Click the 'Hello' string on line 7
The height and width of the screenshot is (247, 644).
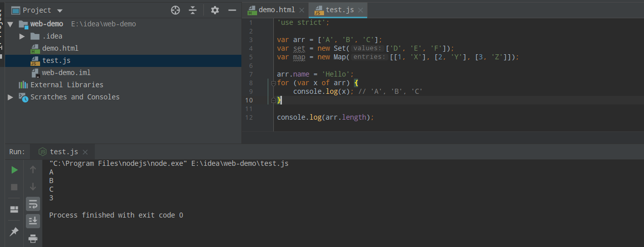(x=336, y=74)
